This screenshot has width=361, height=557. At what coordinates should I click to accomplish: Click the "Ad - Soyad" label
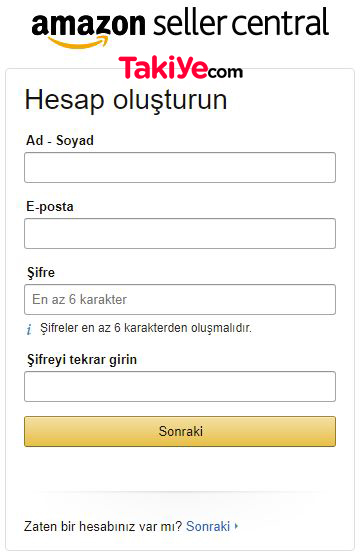tap(60, 140)
